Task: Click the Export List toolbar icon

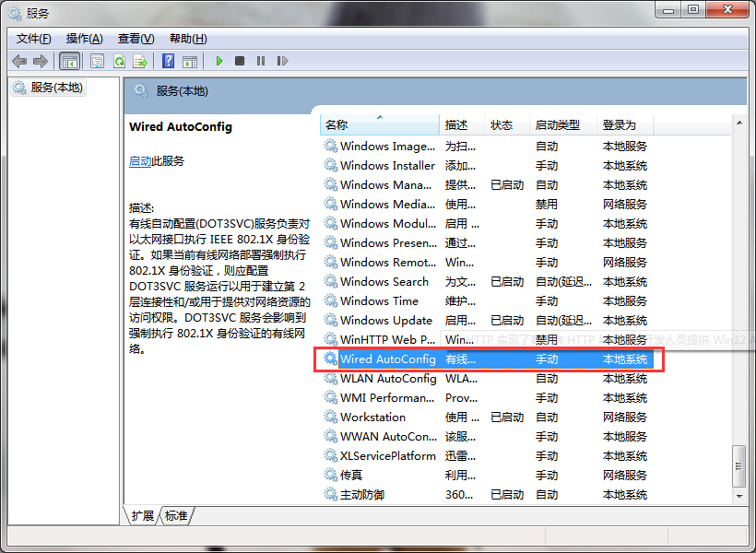Action: click(140, 61)
